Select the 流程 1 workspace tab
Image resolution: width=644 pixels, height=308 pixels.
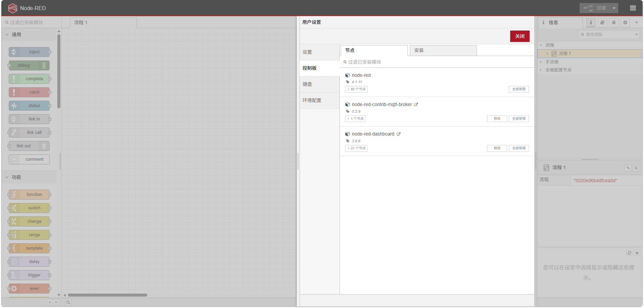[x=103, y=23]
